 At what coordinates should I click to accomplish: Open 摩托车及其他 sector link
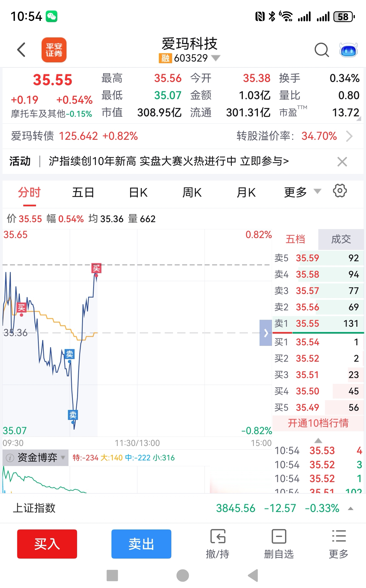coord(51,114)
